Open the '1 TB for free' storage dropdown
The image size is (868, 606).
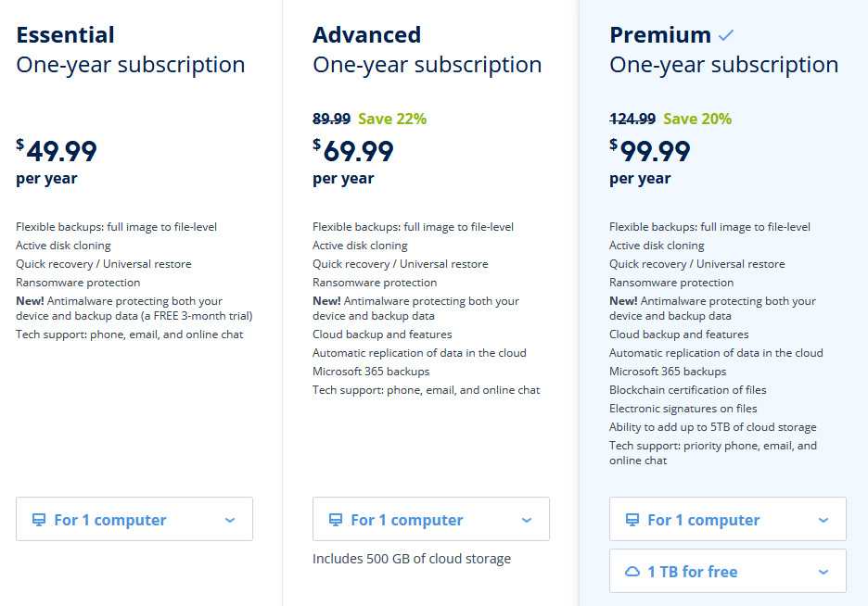728,571
